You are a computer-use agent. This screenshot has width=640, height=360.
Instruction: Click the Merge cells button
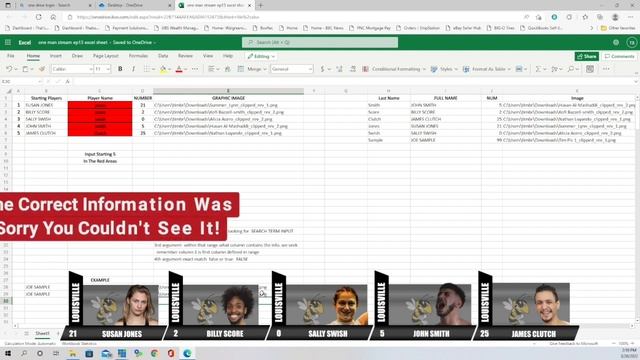251,69
